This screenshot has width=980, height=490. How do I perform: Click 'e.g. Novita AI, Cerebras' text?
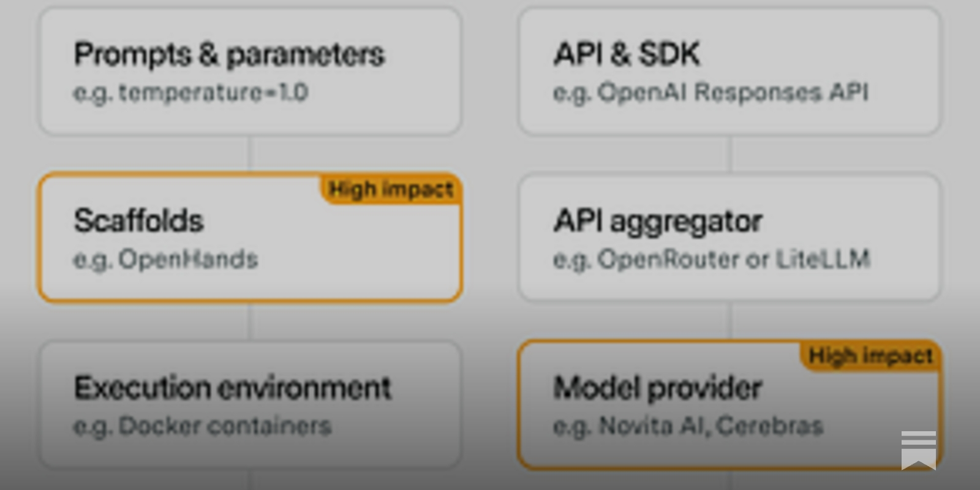point(688,426)
